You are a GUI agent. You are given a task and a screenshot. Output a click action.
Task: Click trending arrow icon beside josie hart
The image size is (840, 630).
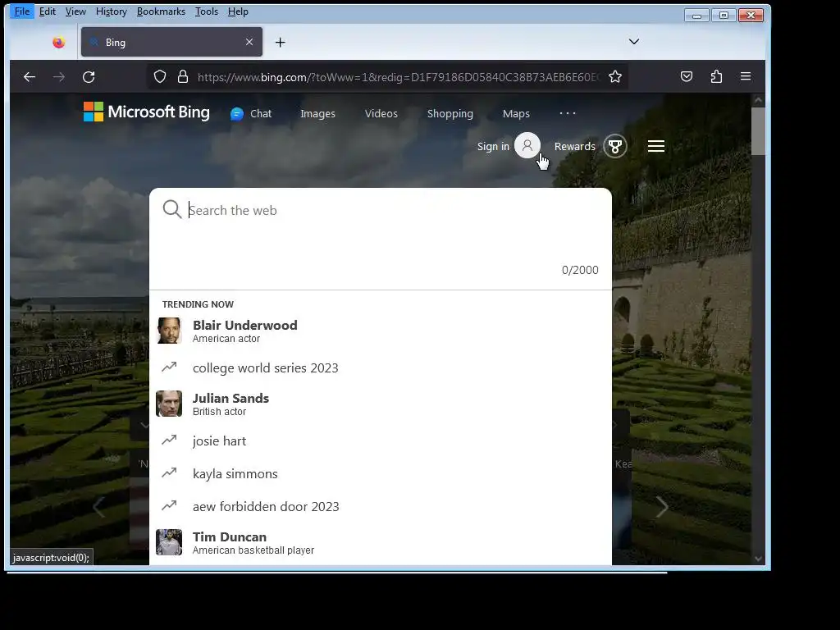(169, 440)
